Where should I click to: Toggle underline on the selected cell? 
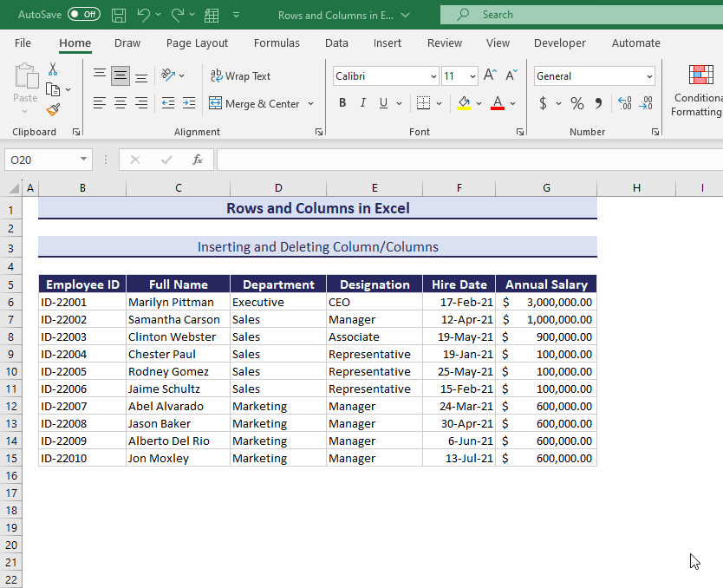coord(381,102)
